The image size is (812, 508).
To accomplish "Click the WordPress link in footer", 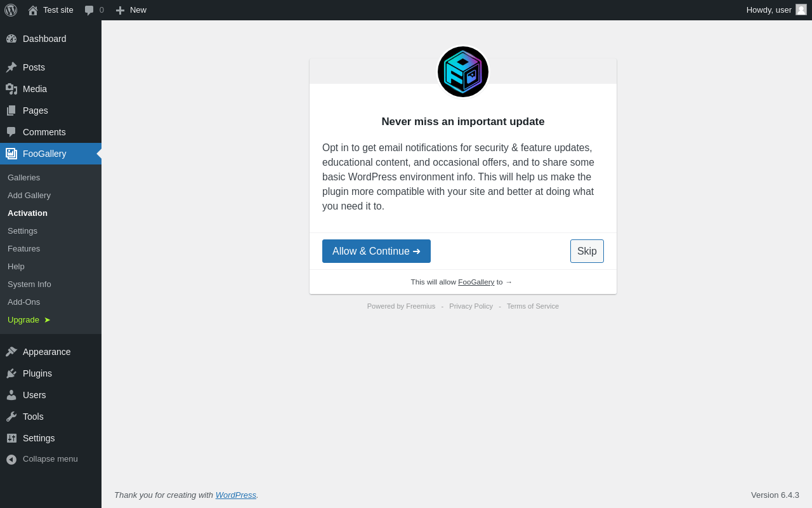I will 236,495.
